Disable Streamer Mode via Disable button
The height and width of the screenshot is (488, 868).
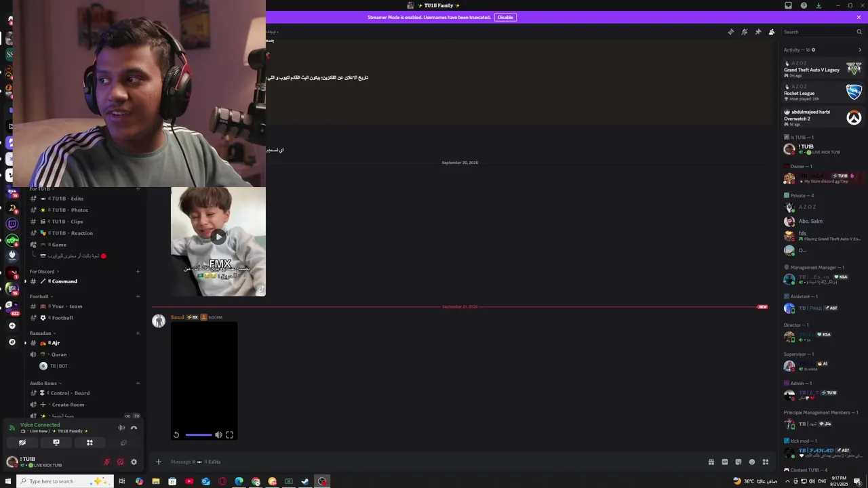click(x=505, y=17)
